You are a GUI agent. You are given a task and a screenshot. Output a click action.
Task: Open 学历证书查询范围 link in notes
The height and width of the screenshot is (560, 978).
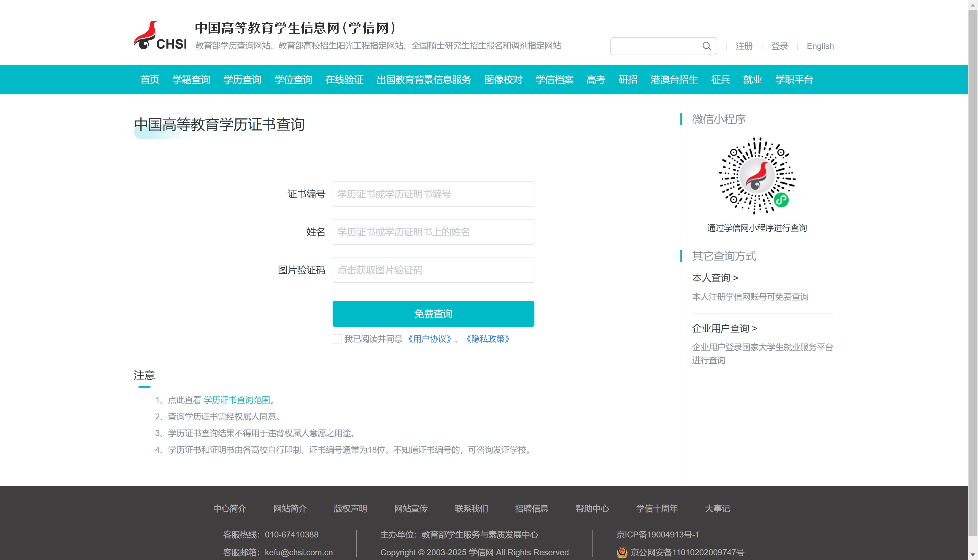[236, 400]
